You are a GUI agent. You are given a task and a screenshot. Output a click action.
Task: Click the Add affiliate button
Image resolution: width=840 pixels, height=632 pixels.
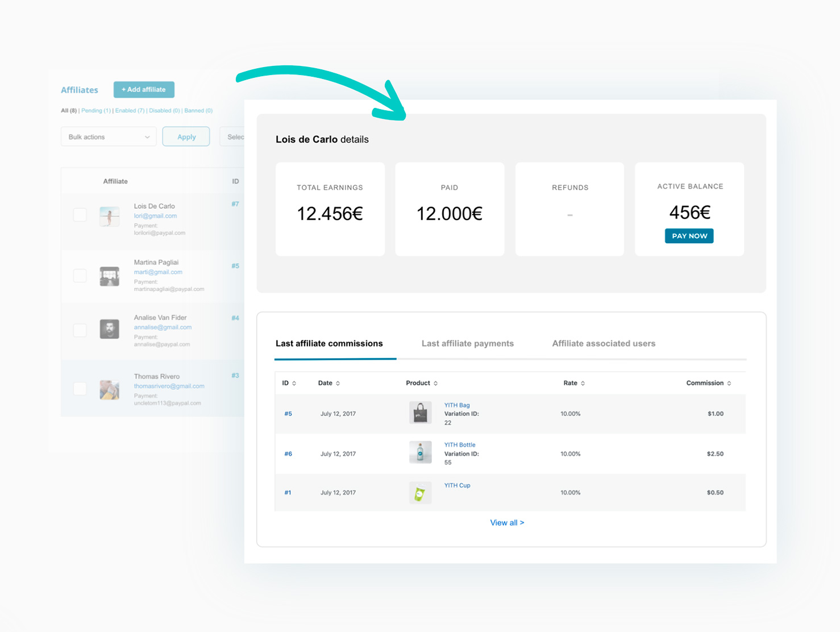144,90
